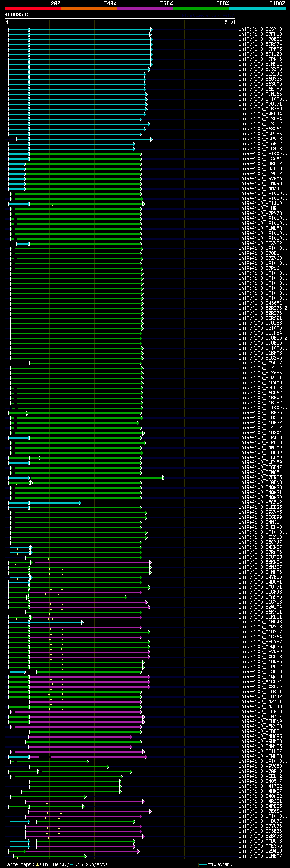Click the red 20% identity legend segment
Image resolution: width=290 pixels, height=868 pixels.
click(x=33, y=8)
